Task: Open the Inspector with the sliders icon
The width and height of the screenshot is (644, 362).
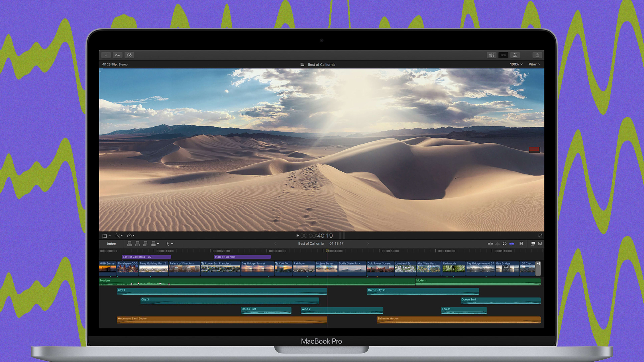Action: [x=515, y=55]
